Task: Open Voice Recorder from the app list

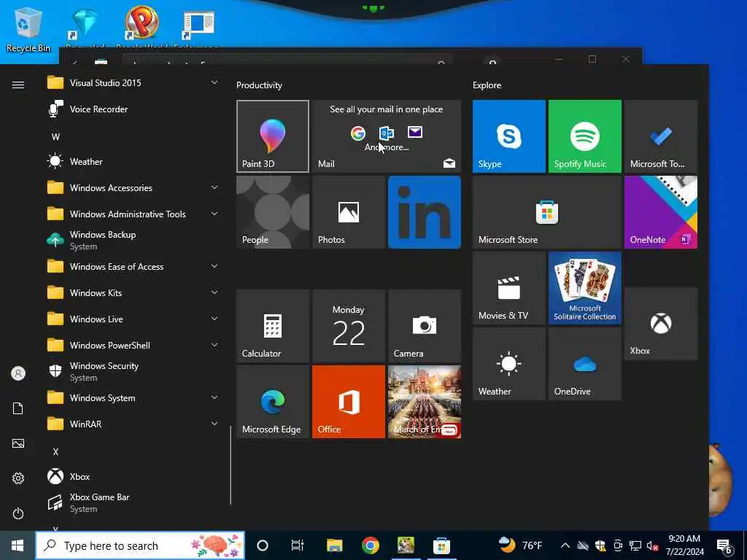Action: pos(133,109)
